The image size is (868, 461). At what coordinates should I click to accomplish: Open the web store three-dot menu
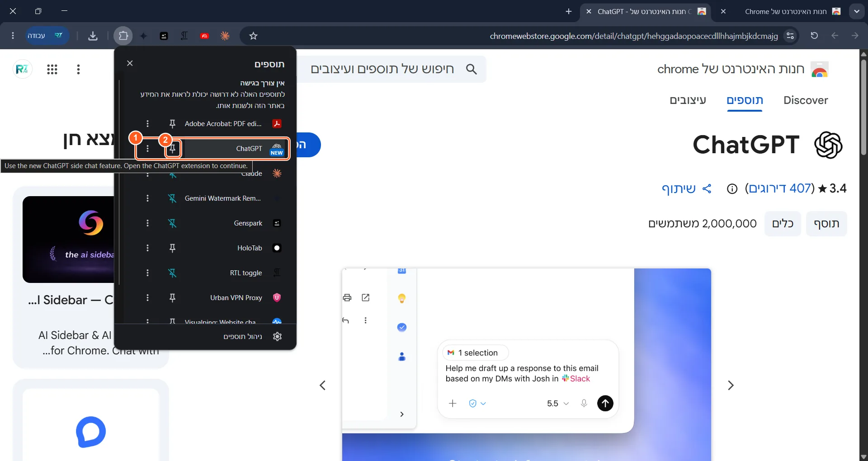(79, 69)
